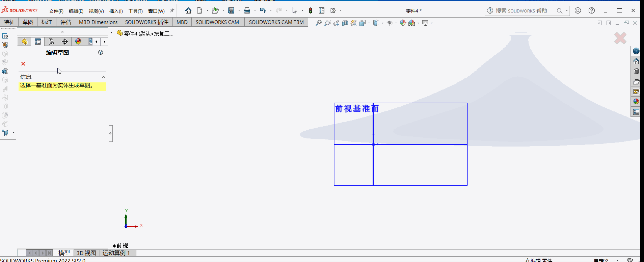Open Options gear icon
This screenshot has width=644, height=262.
[333, 10]
